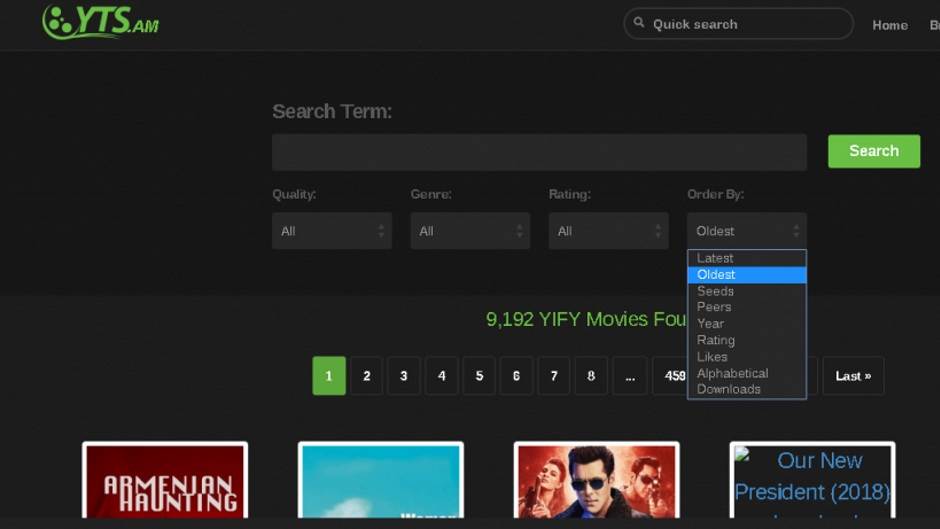
Task: Open the Genre dropdown
Action: pyautogui.click(x=470, y=231)
